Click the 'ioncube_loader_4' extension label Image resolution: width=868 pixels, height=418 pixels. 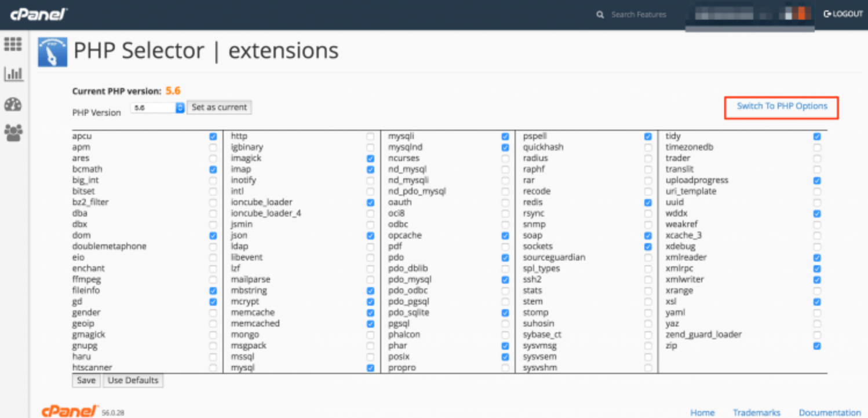(266, 214)
